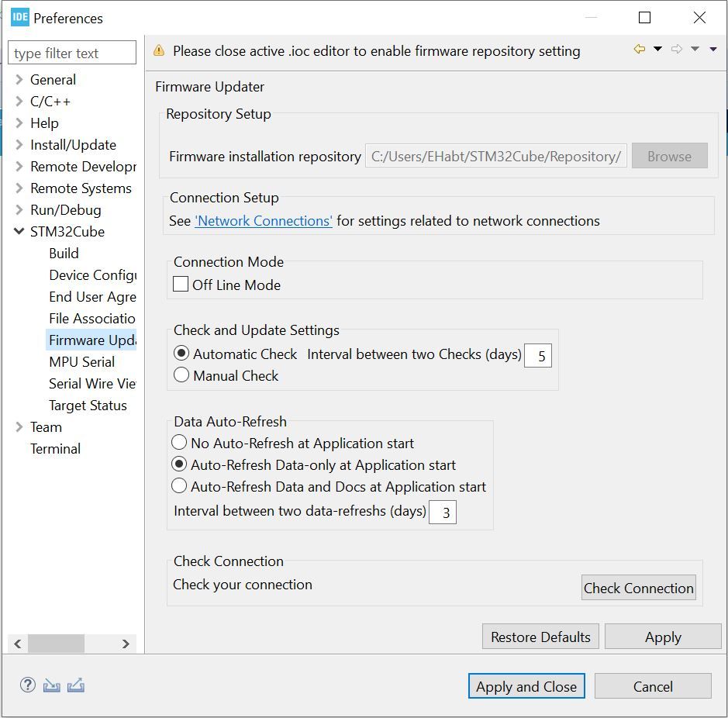728x718 pixels.
Task: Click the Import preferences icon
Action: click(x=51, y=685)
